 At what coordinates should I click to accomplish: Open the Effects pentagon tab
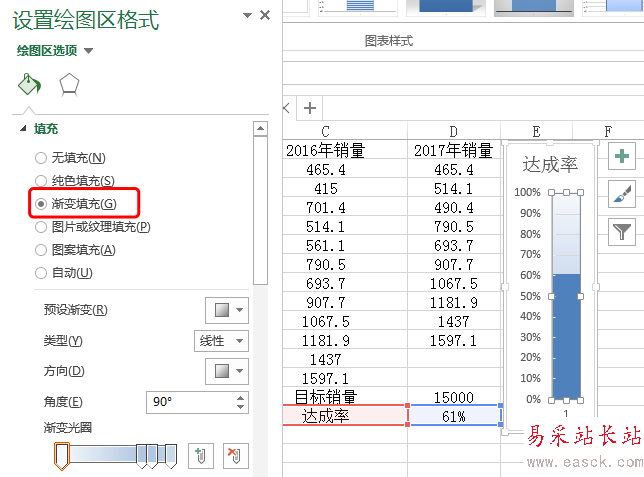point(69,85)
